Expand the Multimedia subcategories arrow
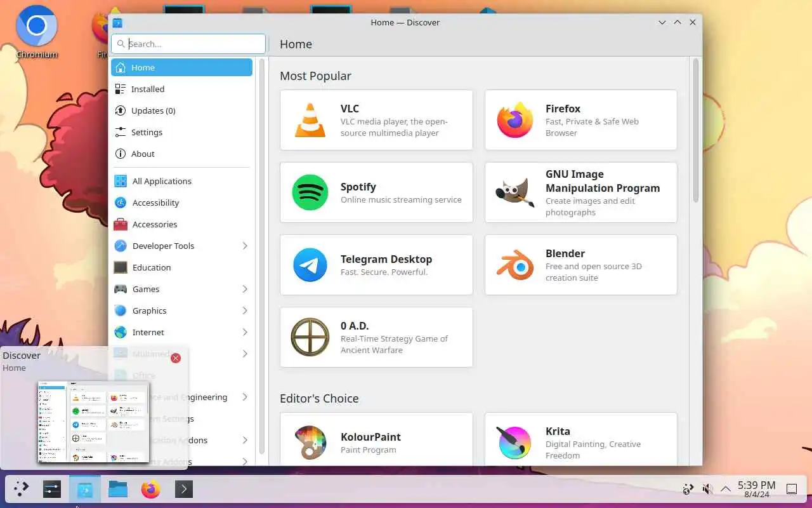Viewport: 812px width, 508px height. (245, 354)
